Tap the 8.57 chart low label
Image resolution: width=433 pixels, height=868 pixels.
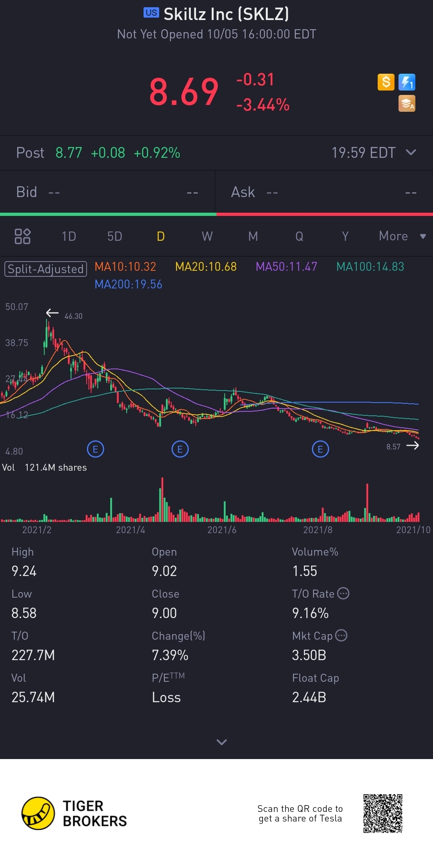pyautogui.click(x=393, y=447)
